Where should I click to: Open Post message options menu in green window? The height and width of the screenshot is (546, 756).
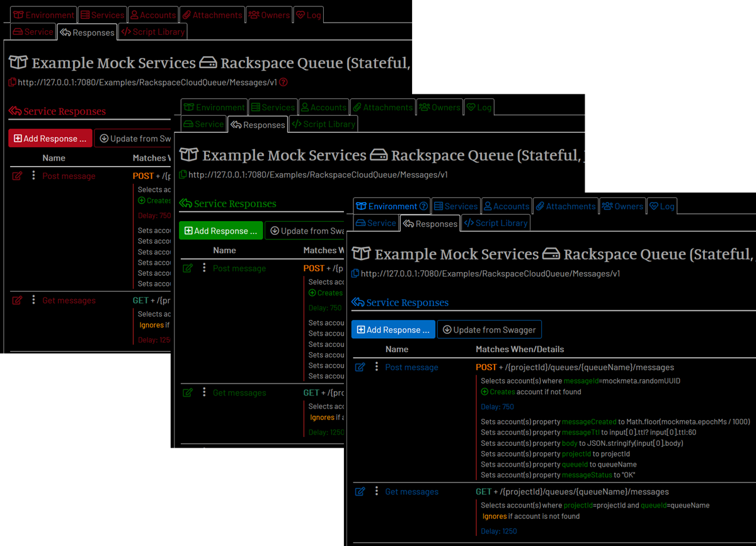click(x=204, y=268)
